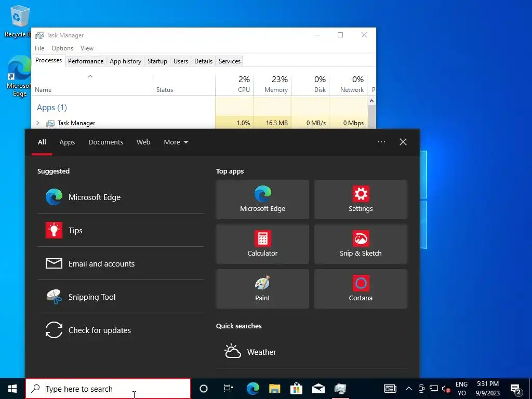Open File Explorer from the taskbar
Screen dimensions: 532x399
coord(274,389)
